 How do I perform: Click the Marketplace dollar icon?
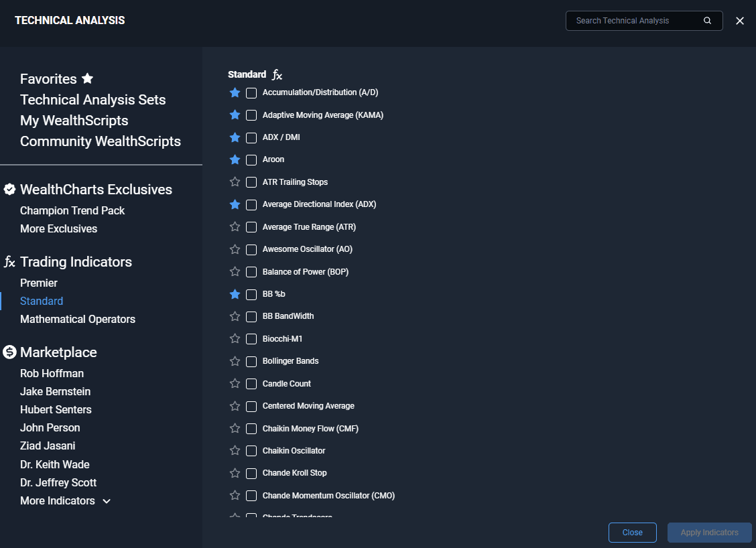9,352
